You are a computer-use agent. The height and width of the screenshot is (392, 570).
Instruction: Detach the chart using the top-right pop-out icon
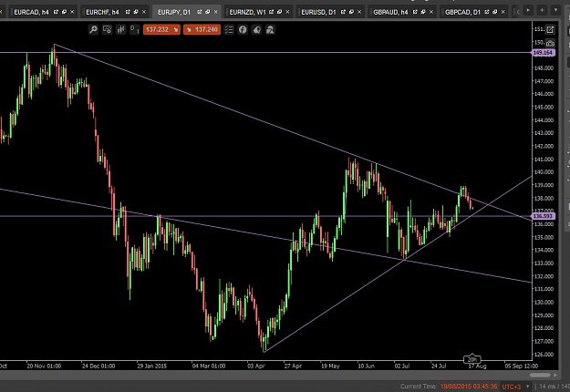[550, 29]
